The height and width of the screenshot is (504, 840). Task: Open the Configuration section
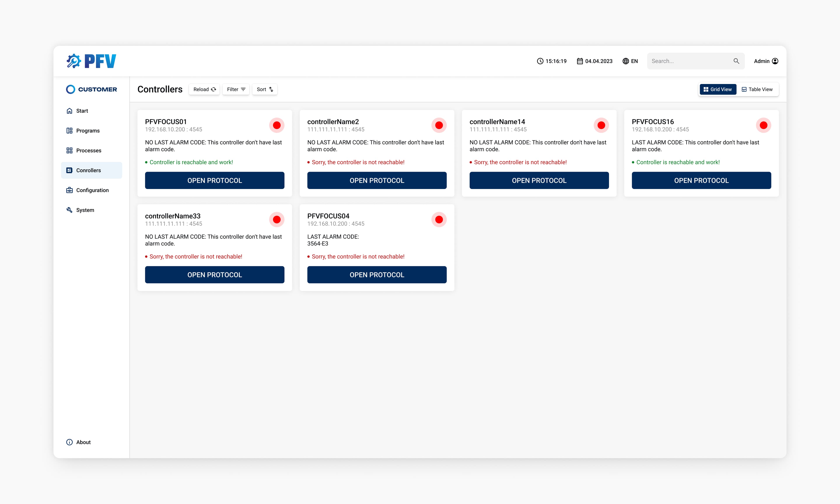(x=92, y=190)
